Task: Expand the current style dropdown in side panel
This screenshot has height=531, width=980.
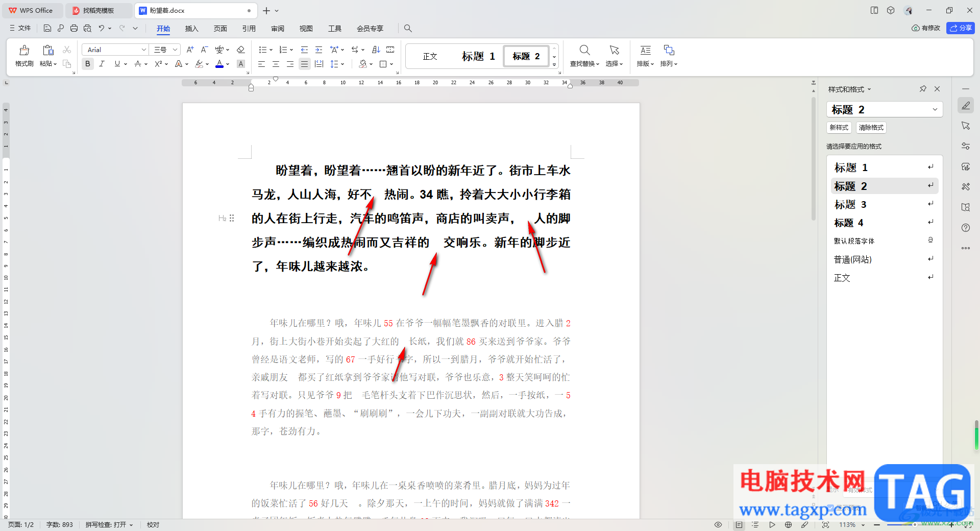Action: [935, 109]
